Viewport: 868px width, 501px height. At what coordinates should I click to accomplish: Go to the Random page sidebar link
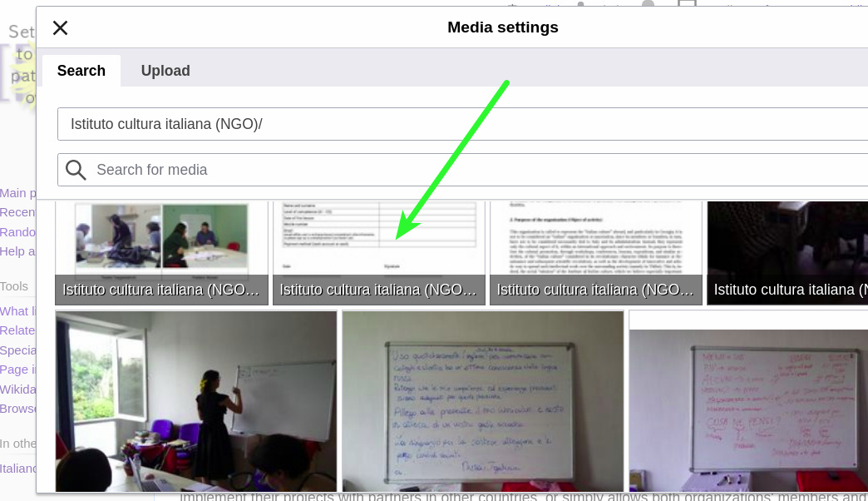coord(17,232)
